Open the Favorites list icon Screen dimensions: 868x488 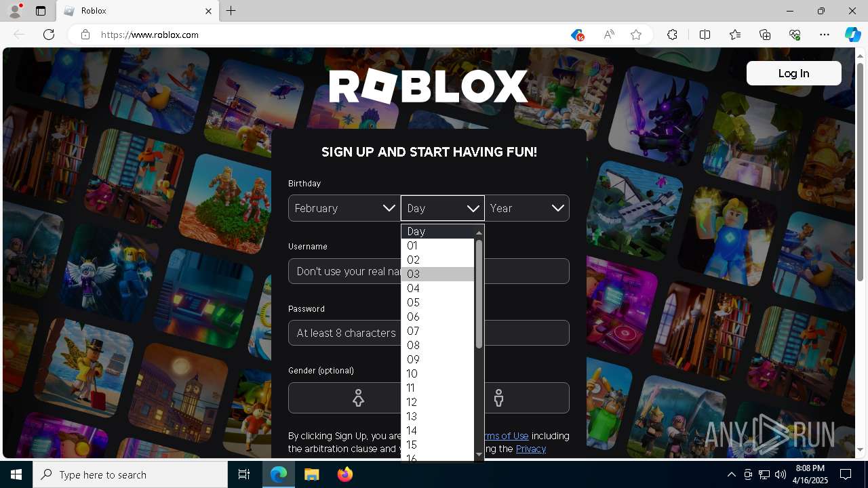735,35
